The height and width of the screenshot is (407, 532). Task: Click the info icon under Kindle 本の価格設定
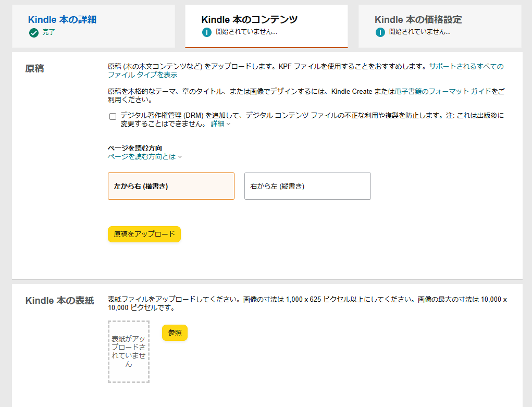tap(380, 32)
